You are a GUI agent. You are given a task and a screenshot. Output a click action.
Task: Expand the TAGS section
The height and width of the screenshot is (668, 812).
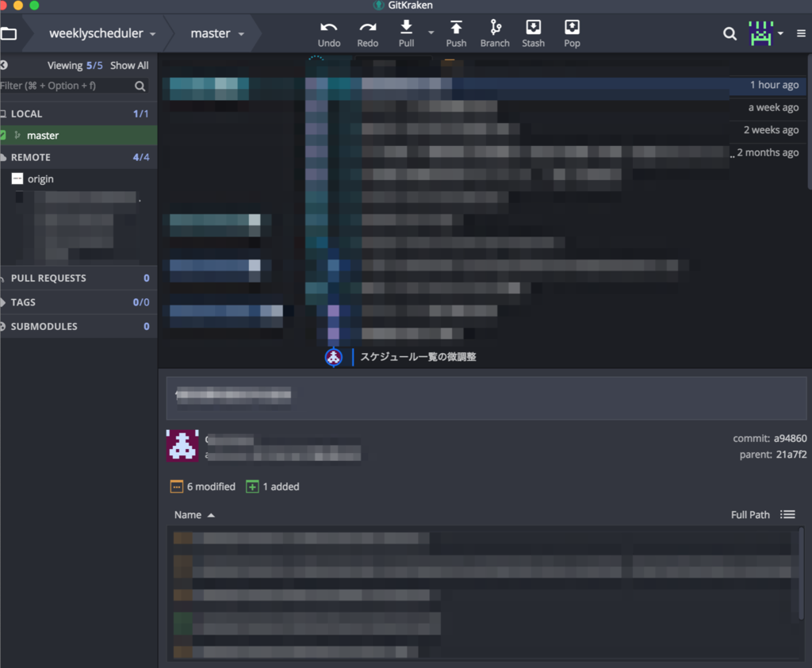coord(79,302)
